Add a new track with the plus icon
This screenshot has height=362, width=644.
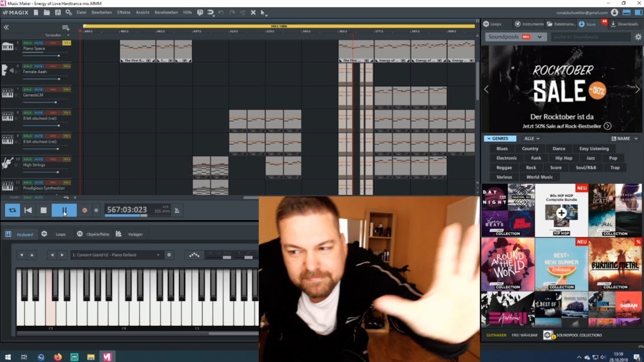tap(66, 28)
